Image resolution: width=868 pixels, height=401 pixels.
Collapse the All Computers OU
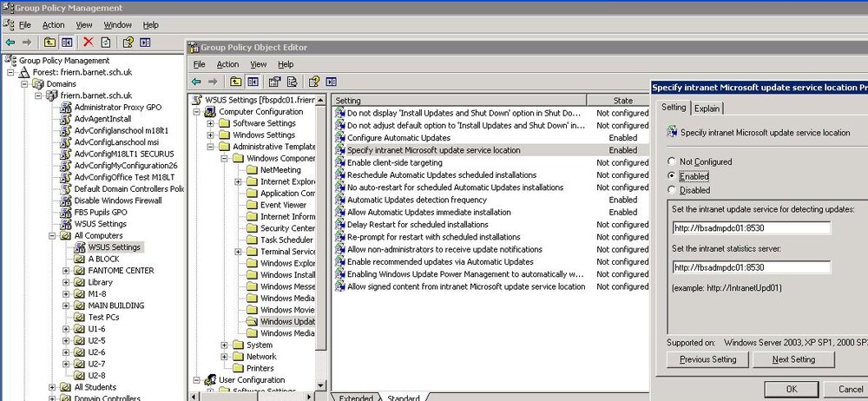pos(53,235)
